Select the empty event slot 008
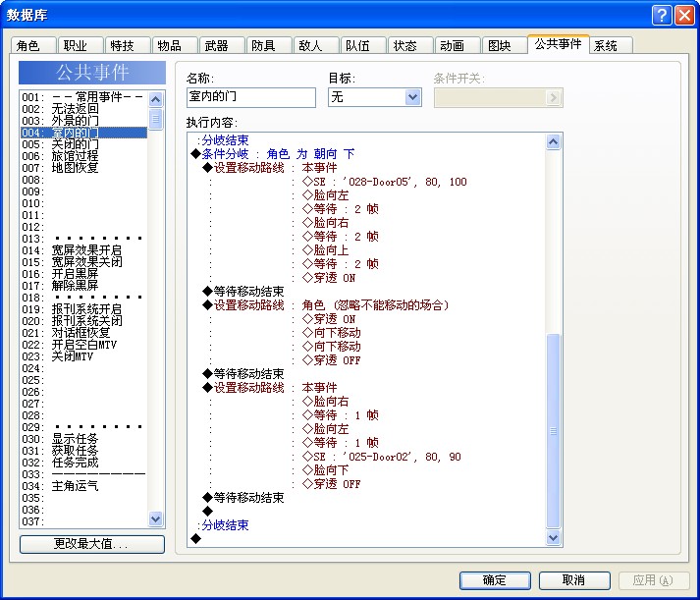This screenshot has height=600, width=700. (x=83, y=180)
